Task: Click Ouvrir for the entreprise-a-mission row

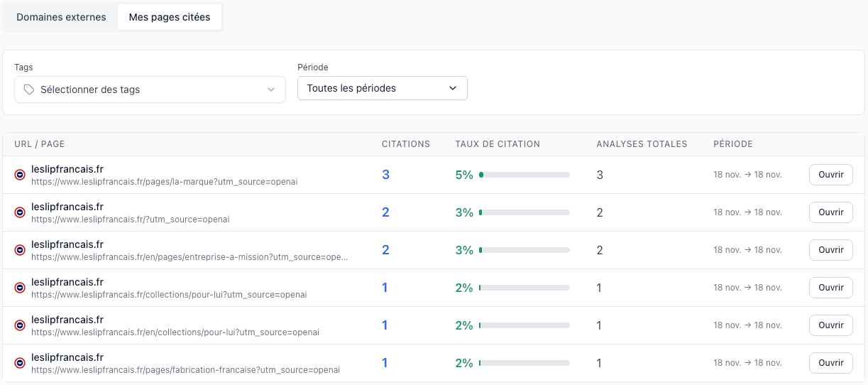Action: pos(831,250)
